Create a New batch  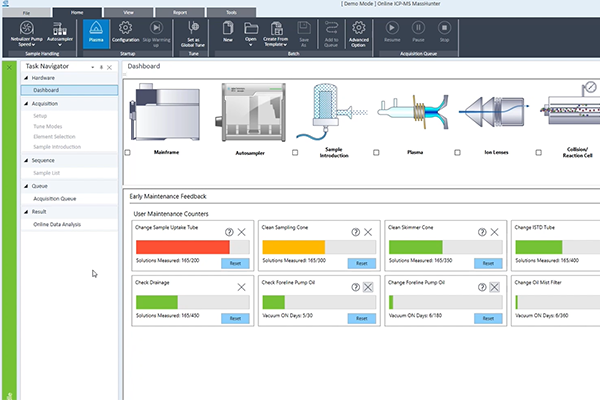pyautogui.click(x=228, y=32)
